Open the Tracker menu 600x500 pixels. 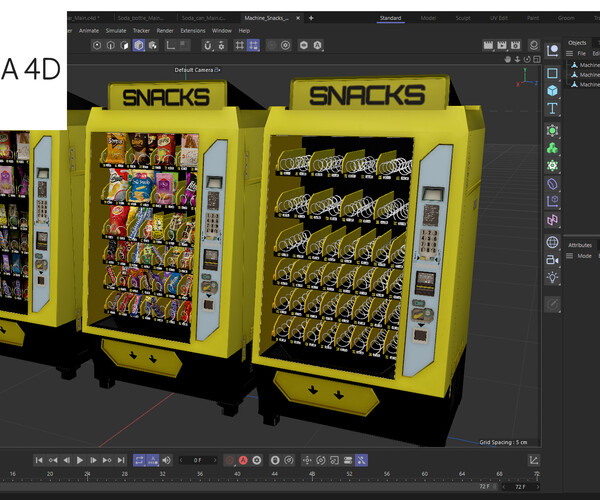(x=141, y=31)
